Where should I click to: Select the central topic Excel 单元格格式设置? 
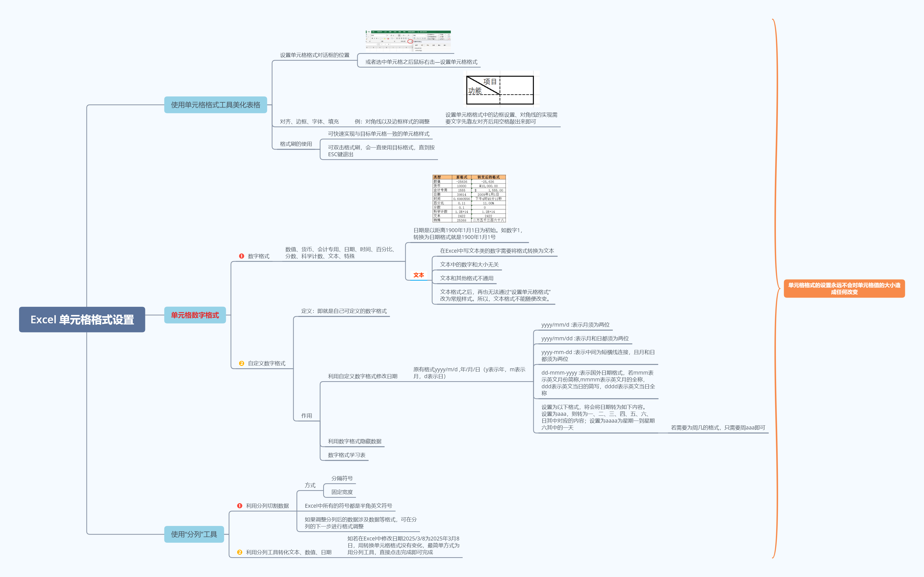click(82, 319)
